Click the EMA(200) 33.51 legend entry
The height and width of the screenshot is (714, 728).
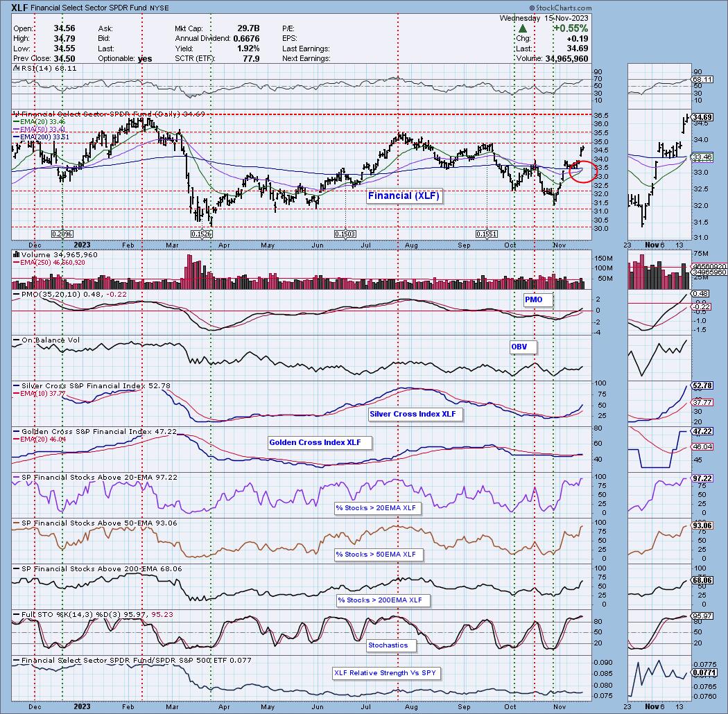click(41, 137)
